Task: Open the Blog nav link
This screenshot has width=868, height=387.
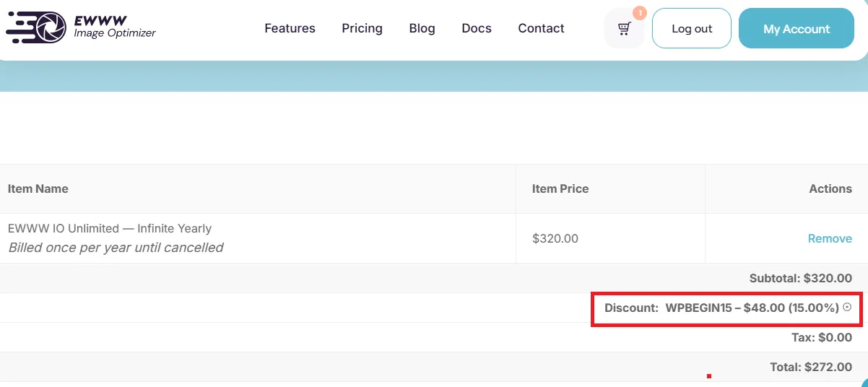Action: [422, 29]
